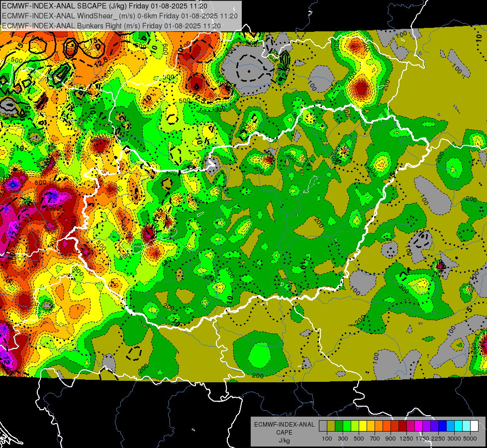Click the 700 legend tick label
The height and width of the screenshot is (448, 487).
pos(375,439)
